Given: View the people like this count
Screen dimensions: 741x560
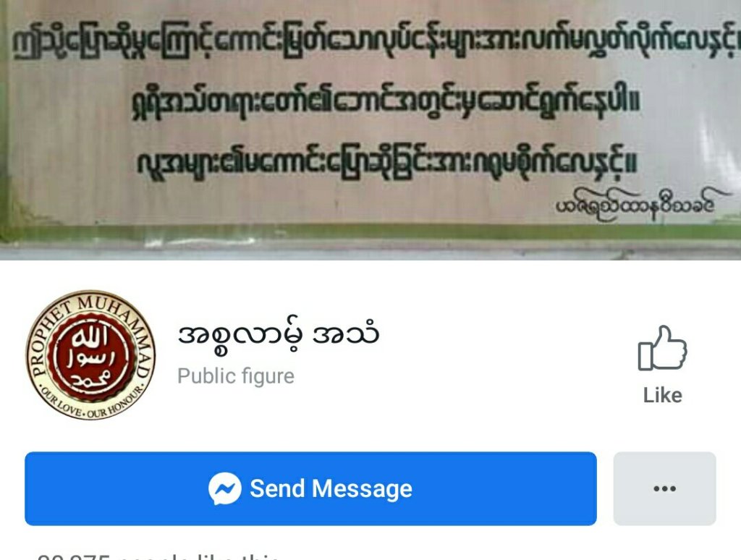Looking at the screenshot, I should click(158, 556).
